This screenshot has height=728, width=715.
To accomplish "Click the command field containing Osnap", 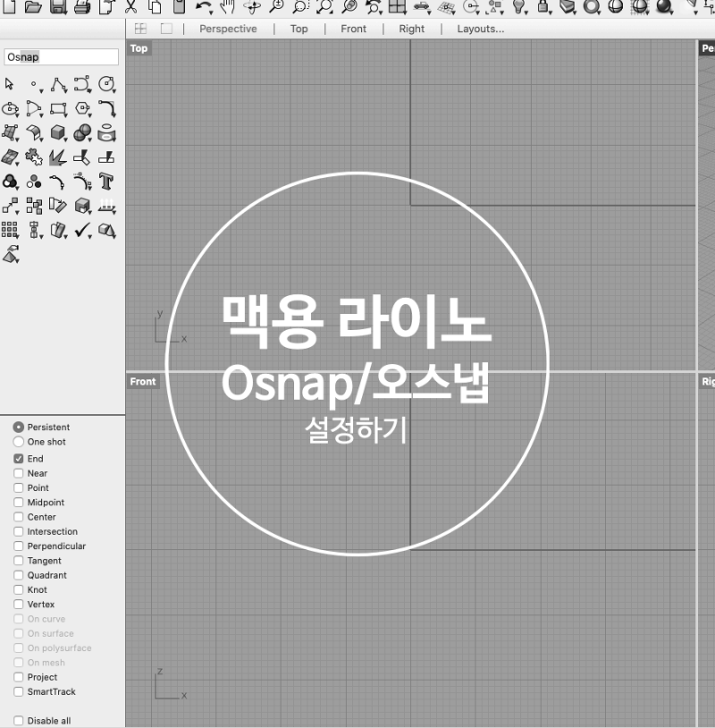I will pyautogui.click(x=62, y=57).
